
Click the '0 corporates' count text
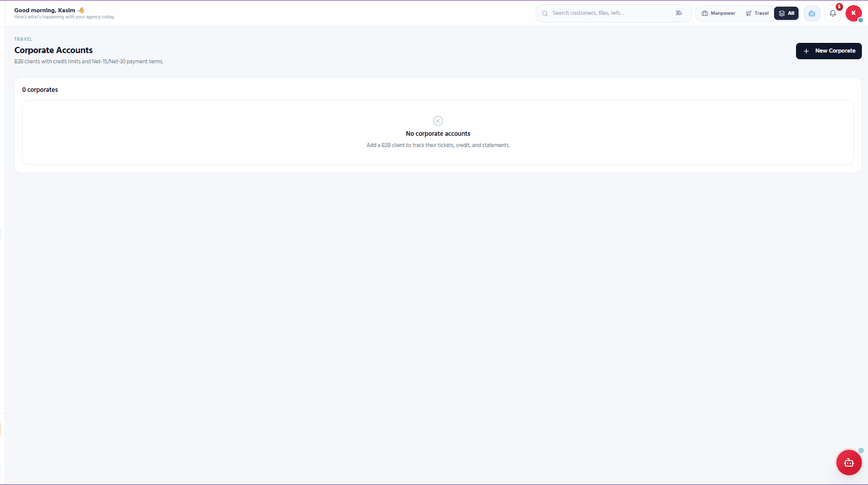click(40, 90)
